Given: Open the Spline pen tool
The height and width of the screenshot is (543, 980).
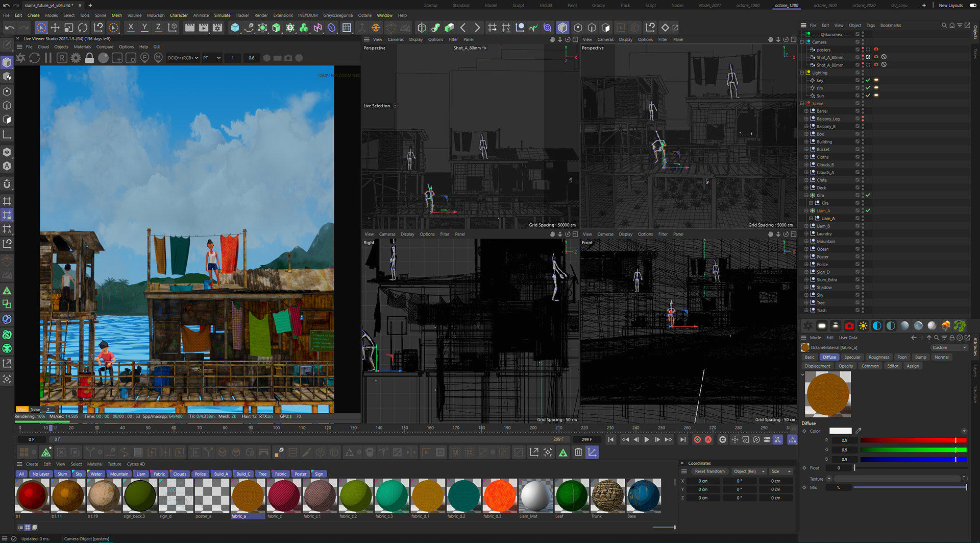Looking at the screenshot, I should tap(249, 28).
